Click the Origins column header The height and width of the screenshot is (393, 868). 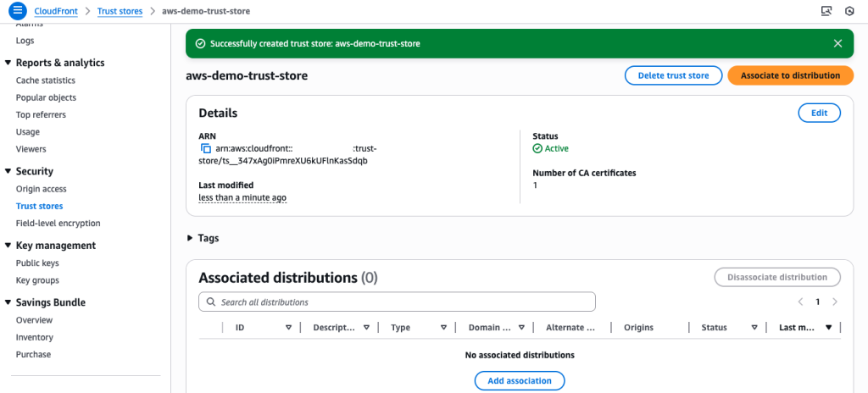(638, 327)
